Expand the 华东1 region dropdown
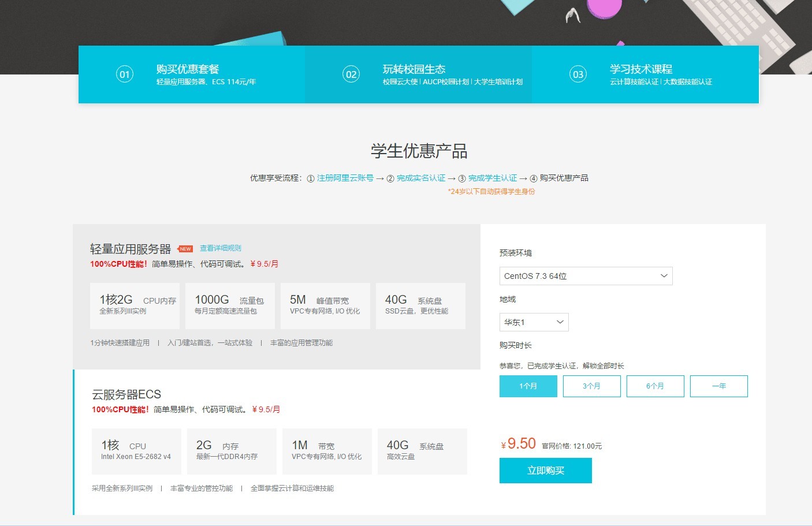 point(534,322)
